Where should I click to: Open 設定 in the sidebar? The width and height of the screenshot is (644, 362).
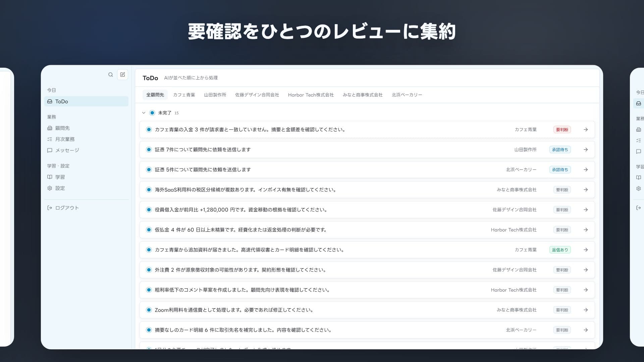[x=86, y=188]
